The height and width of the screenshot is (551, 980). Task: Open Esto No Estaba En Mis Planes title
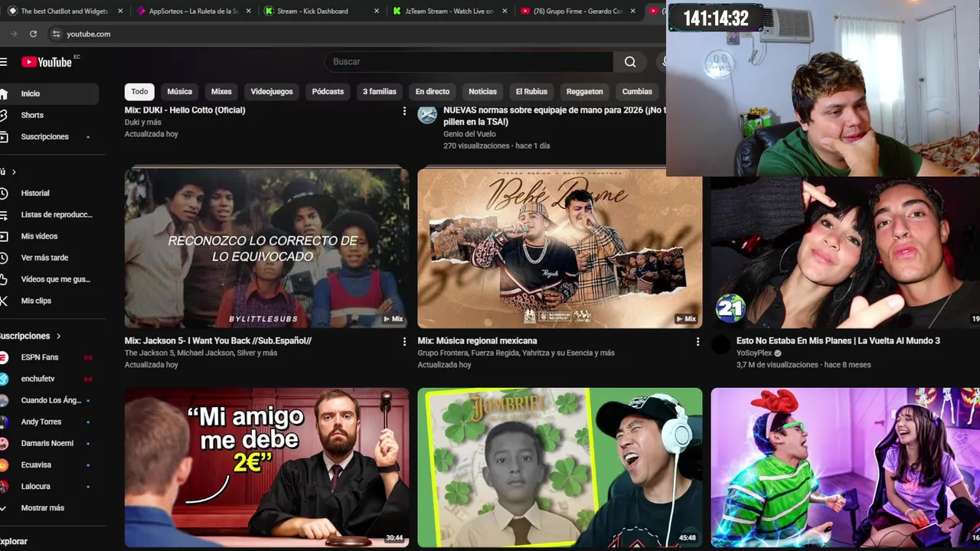pos(838,341)
